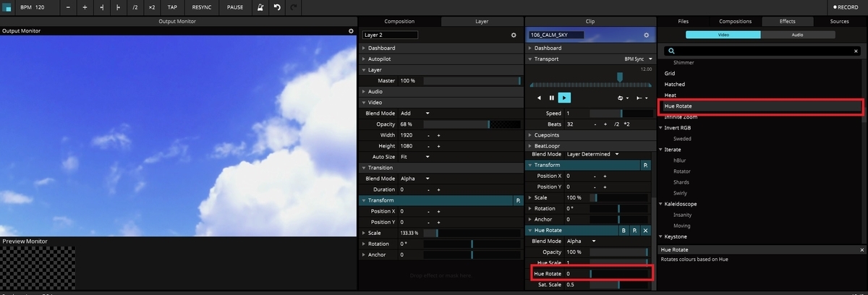
Task: Click the RESYNC button
Action: point(202,7)
